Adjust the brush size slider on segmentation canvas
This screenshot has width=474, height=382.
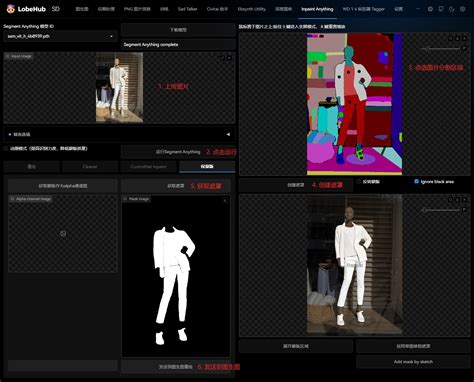(440, 49)
